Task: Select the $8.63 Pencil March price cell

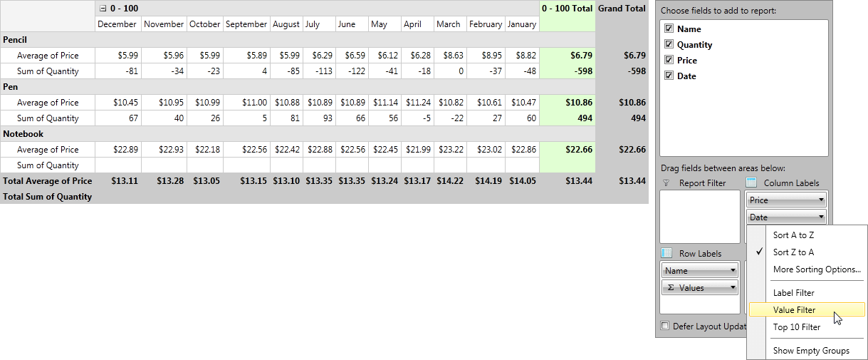Action: click(450, 56)
